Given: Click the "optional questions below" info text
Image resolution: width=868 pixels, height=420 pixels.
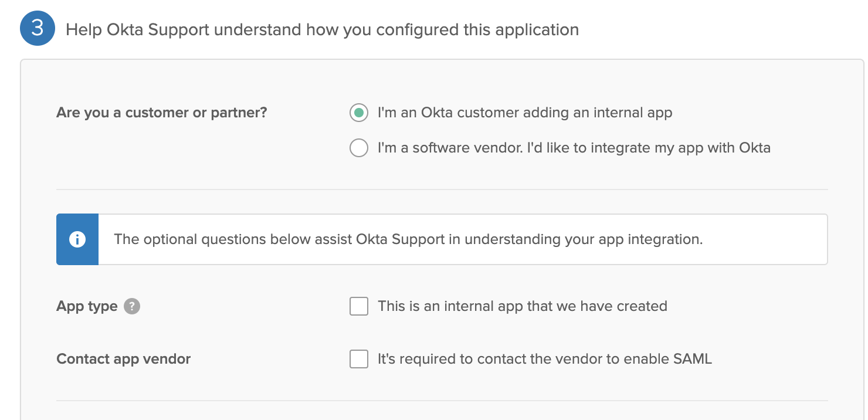Looking at the screenshot, I should pyautogui.click(x=408, y=239).
